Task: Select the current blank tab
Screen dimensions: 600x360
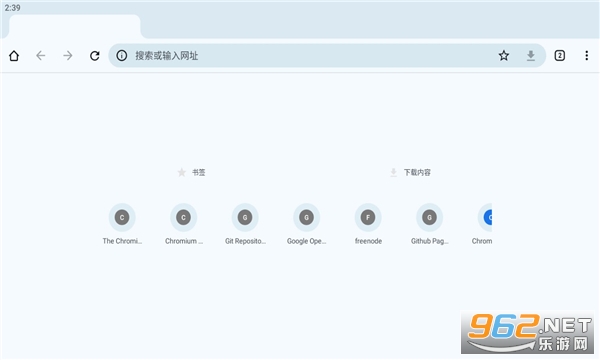Action: tap(75, 26)
